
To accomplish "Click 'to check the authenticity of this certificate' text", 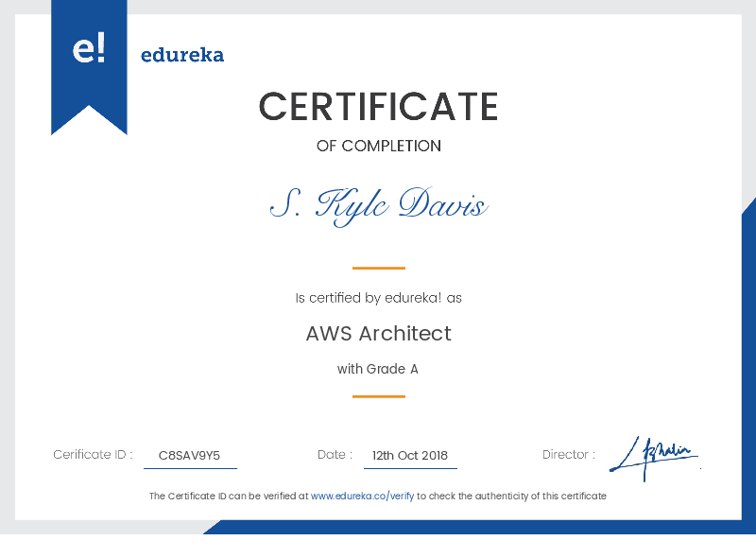I will tap(511, 496).
